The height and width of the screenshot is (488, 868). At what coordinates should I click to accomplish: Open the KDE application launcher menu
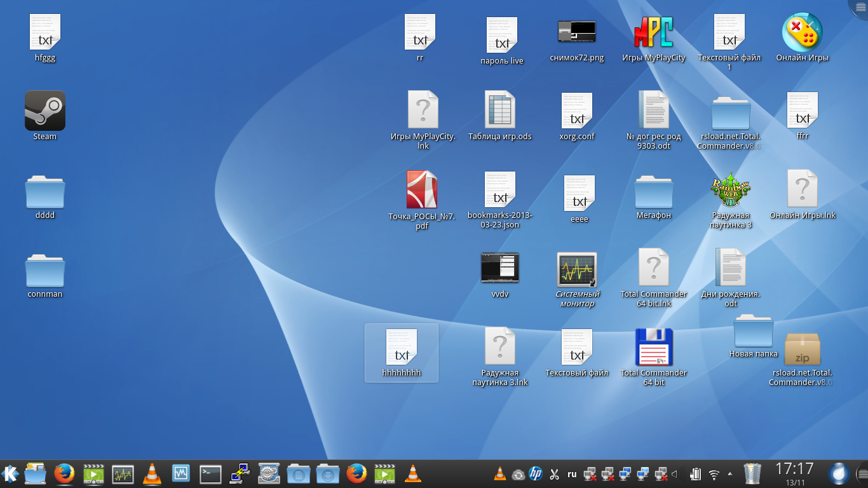[10, 474]
